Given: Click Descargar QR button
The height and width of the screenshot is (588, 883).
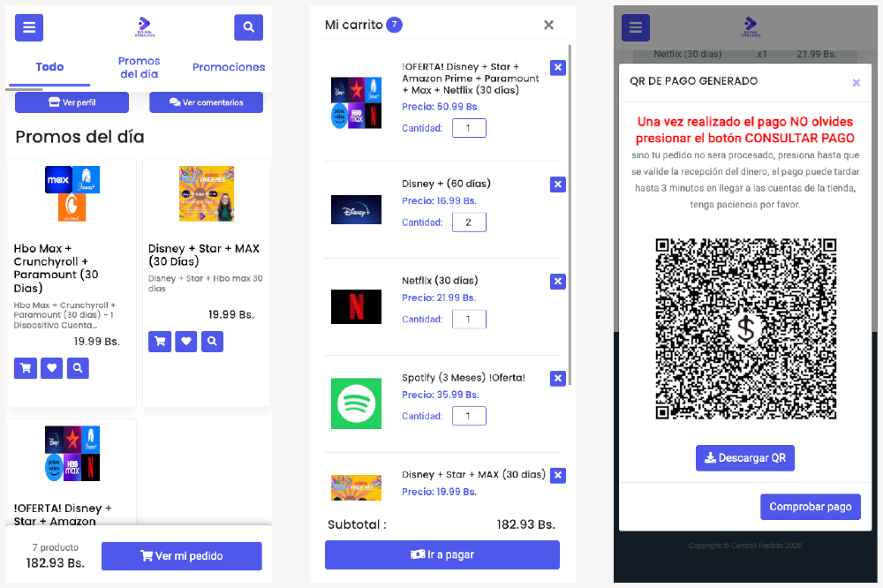Looking at the screenshot, I should click(745, 458).
